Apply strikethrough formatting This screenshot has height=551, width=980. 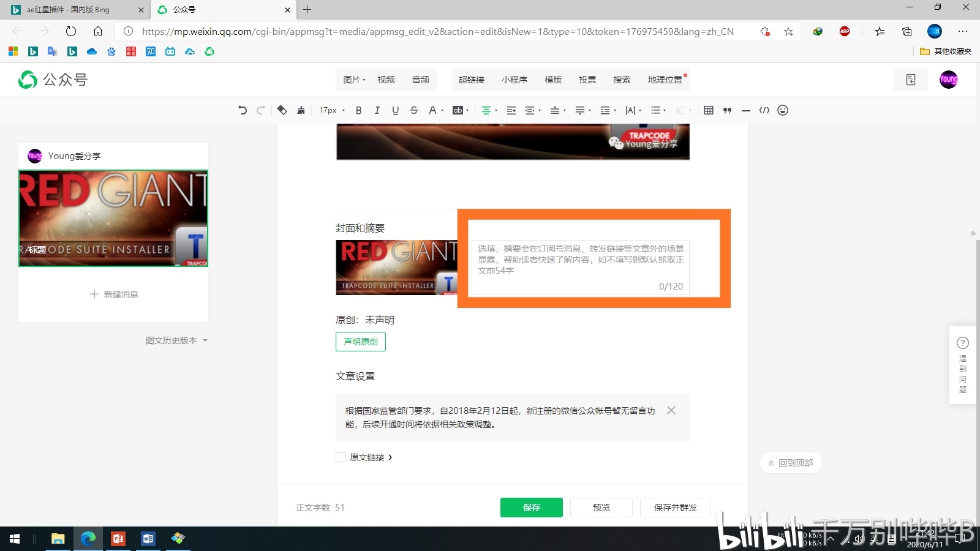click(414, 110)
